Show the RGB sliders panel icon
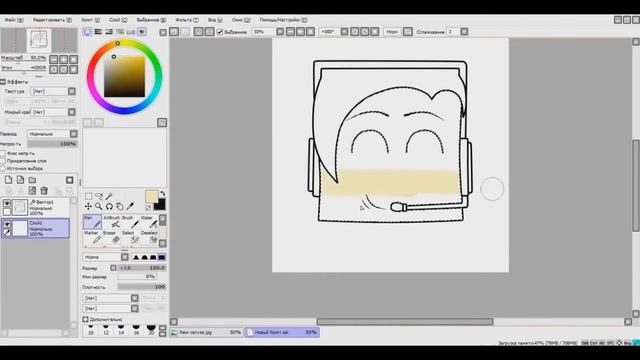This screenshot has width=640, height=360. coord(98,32)
